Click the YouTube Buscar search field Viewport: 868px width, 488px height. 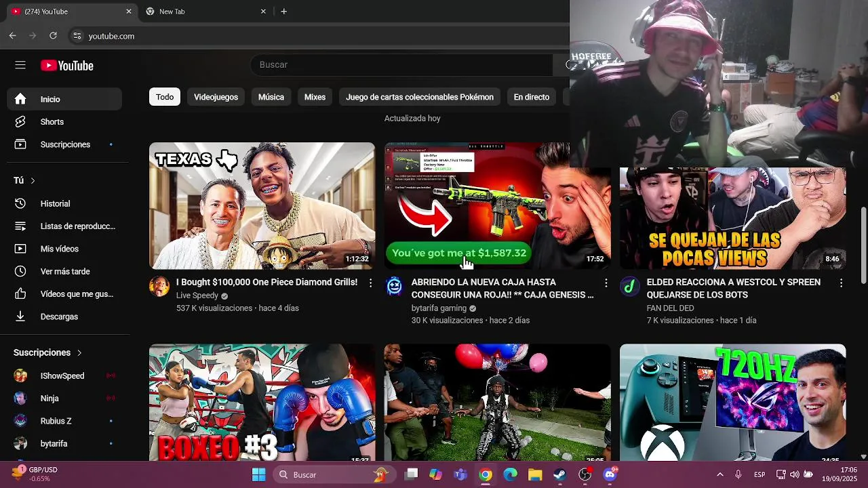(x=401, y=64)
